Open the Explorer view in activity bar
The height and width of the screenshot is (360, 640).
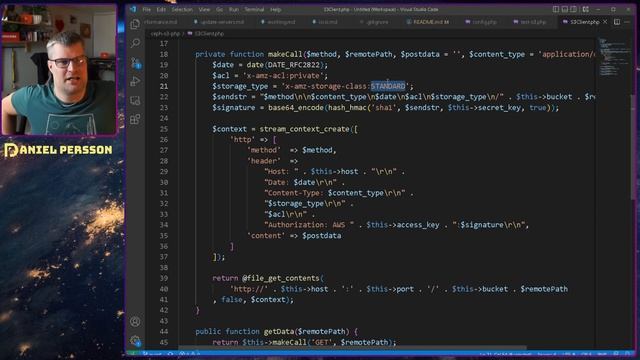tap(135, 24)
